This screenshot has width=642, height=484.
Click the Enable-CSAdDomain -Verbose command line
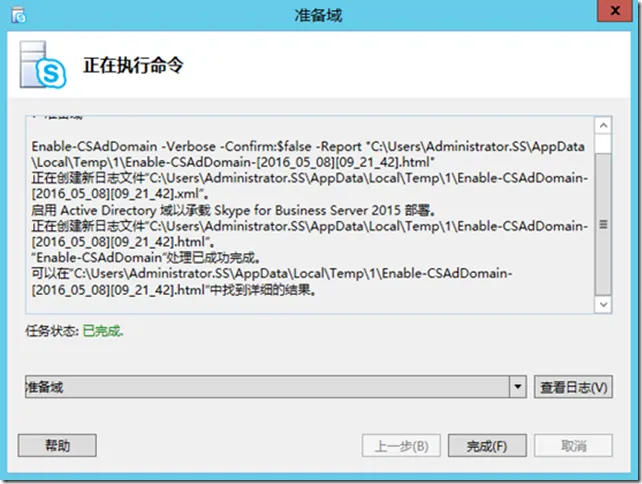click(308, 154)
